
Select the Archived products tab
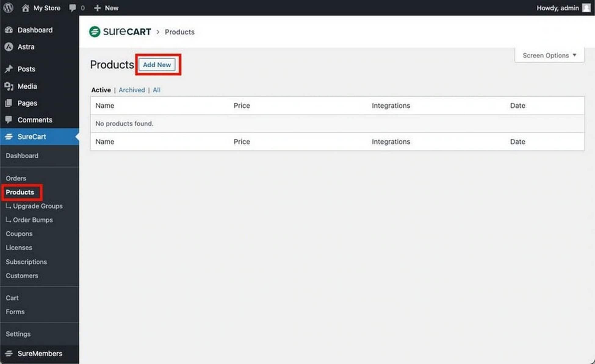tap(132, 90)
